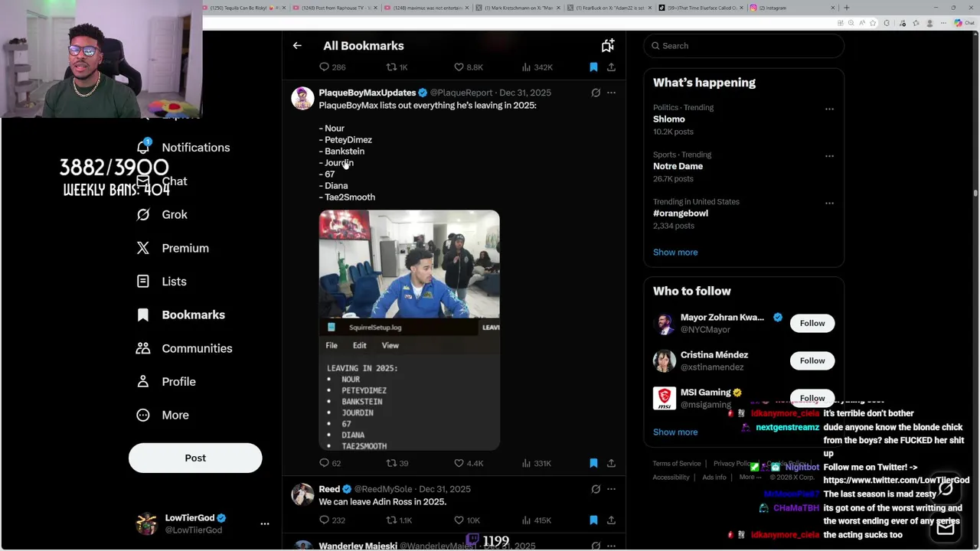Show more Who to follow suggestions
The image size is (980, 551).
coord(675,432)
